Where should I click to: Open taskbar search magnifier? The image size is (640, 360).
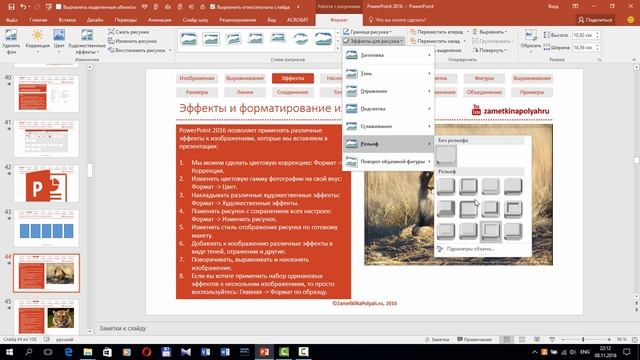pyautogui.click(x=29, y=352)
